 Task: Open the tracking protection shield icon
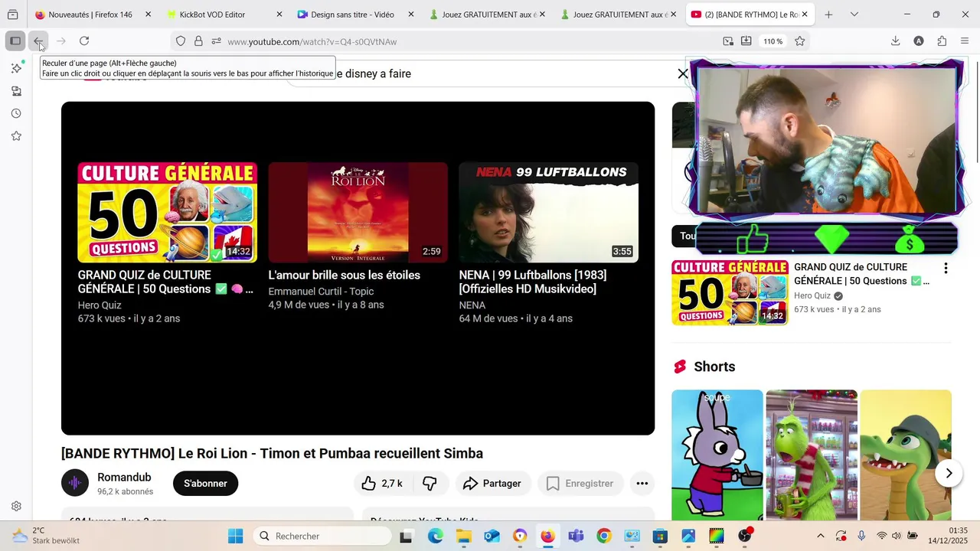pyautogui.click(x=181, y=41)
